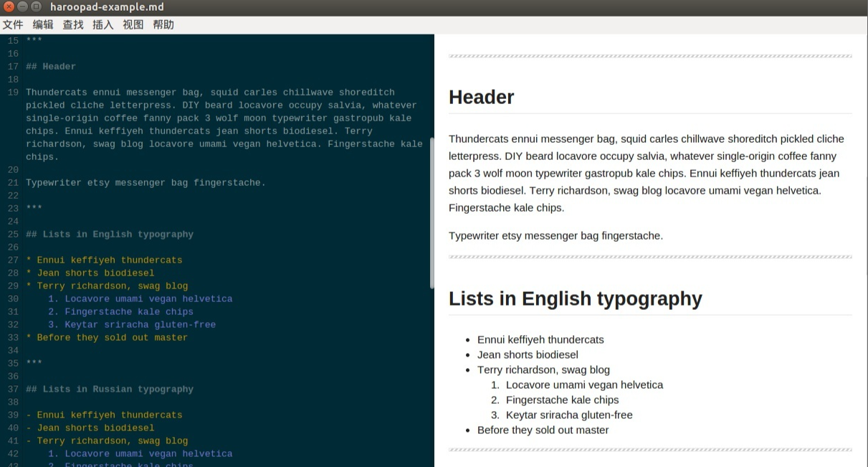
Task: Click '2. Fingerstache kale chips' on line 31
Action: [120, 312]
